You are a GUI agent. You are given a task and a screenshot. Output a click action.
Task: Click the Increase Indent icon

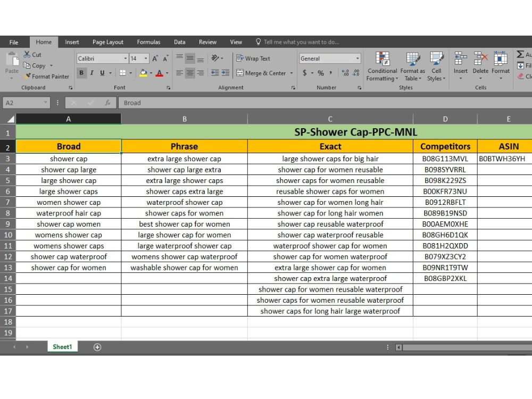pos(226,72)
